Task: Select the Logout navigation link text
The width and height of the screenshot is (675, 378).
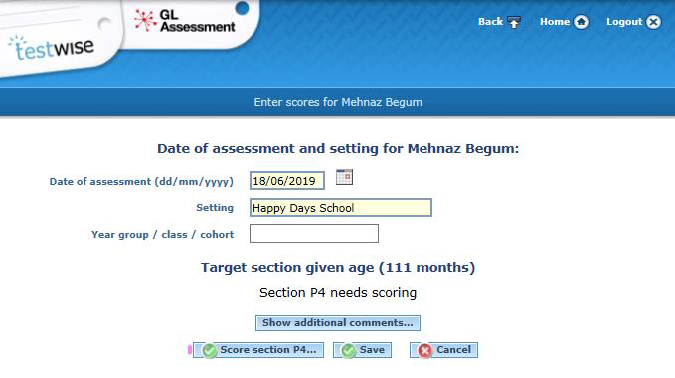Action: coord(624,22)
